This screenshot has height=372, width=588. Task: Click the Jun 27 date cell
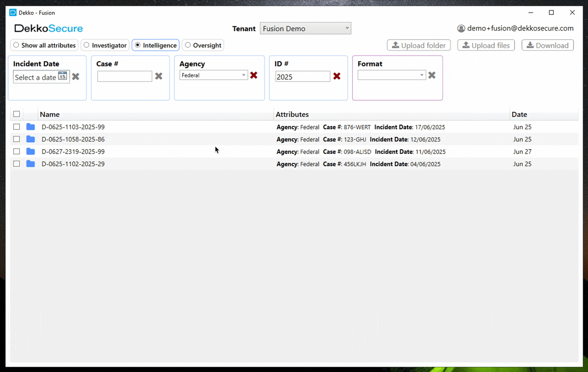tap(522, 152)
